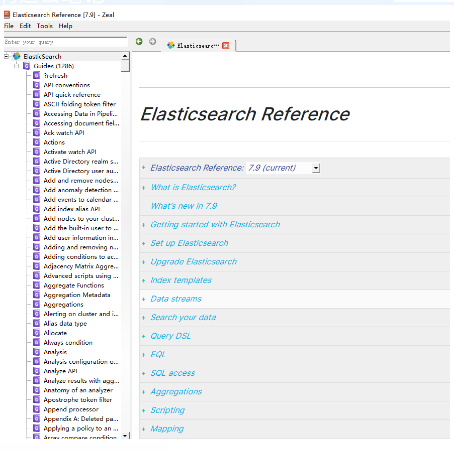Open the Tools menu
The height and width of the screenshot is (450, 454).
click(x=45, y=26)
